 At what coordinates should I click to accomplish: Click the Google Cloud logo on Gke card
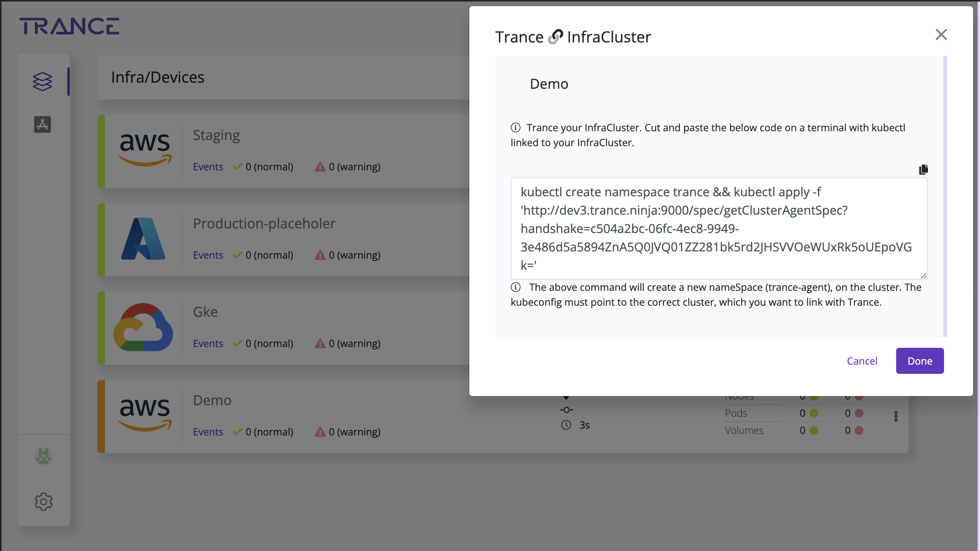[143, 327]
